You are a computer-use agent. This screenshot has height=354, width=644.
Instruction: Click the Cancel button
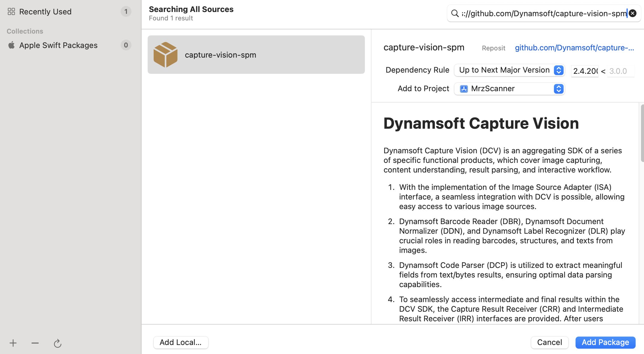[549, 342]
